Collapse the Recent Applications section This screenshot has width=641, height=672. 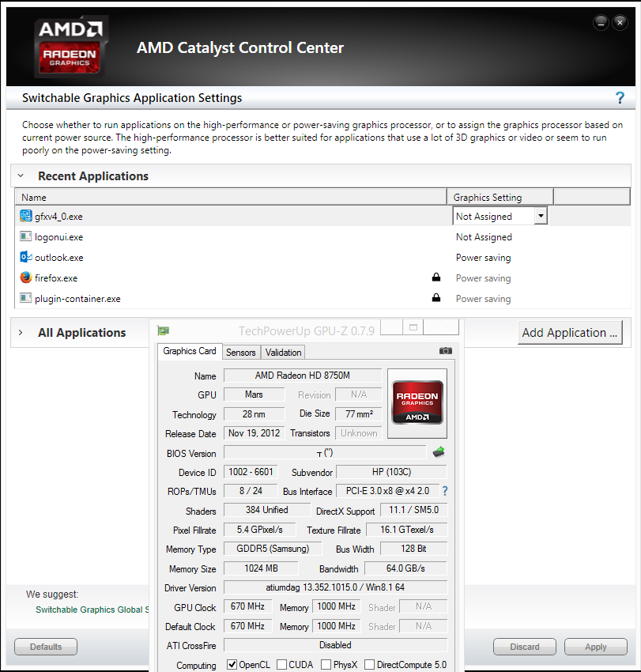21,176
